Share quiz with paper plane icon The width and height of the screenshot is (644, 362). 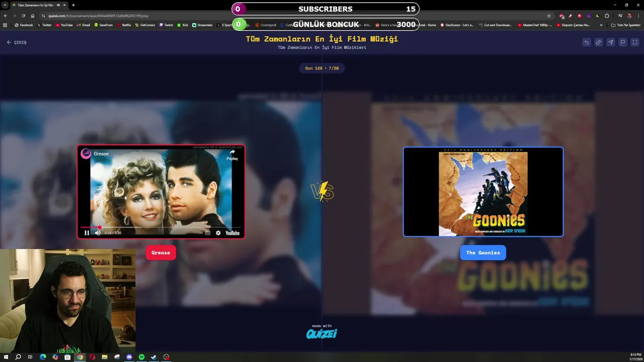610,42
